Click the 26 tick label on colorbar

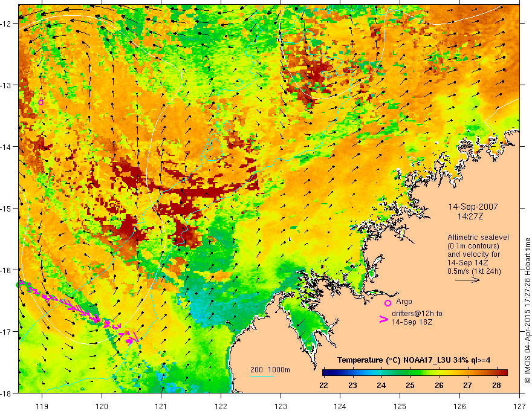click(439, 385)
